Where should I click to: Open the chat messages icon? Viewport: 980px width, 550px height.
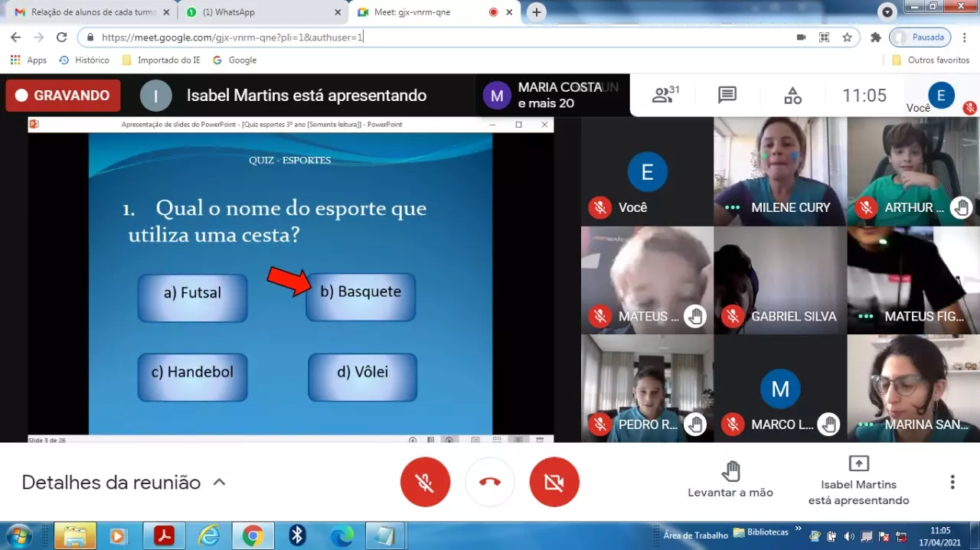pyautogui.click(x=727, y=95)
